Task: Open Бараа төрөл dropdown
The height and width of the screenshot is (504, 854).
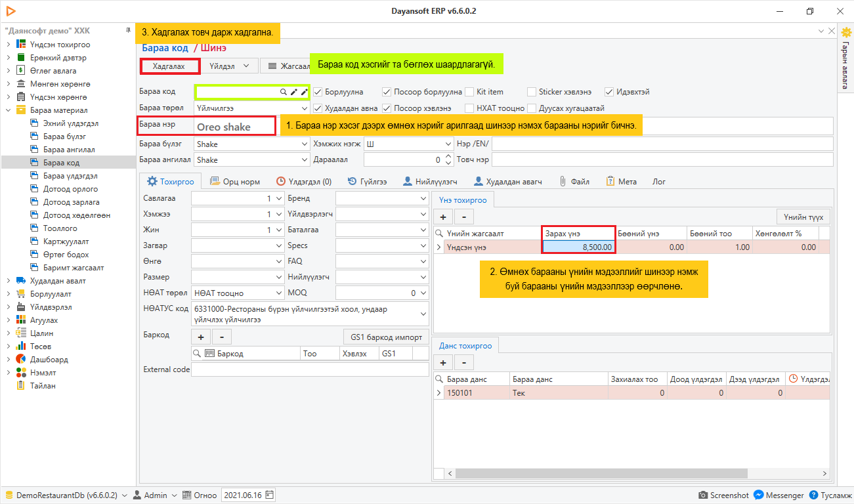Action: pos(305,108)
